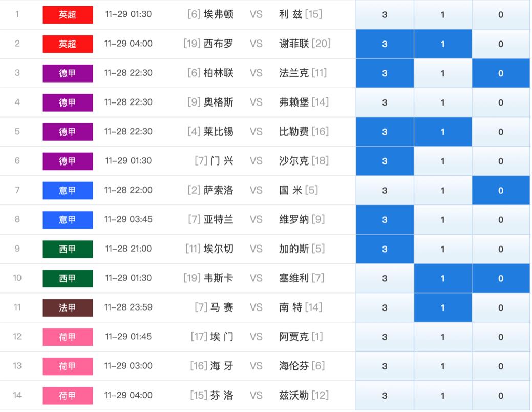This screenshot has width=532, height=412.
Task: Select outcome 3 for 埃弗顿 vs 利兹
Action: [x=385, y=15]
